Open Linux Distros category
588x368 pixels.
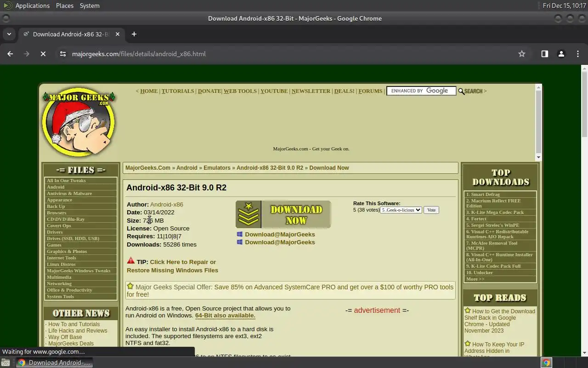pos(61,264)
